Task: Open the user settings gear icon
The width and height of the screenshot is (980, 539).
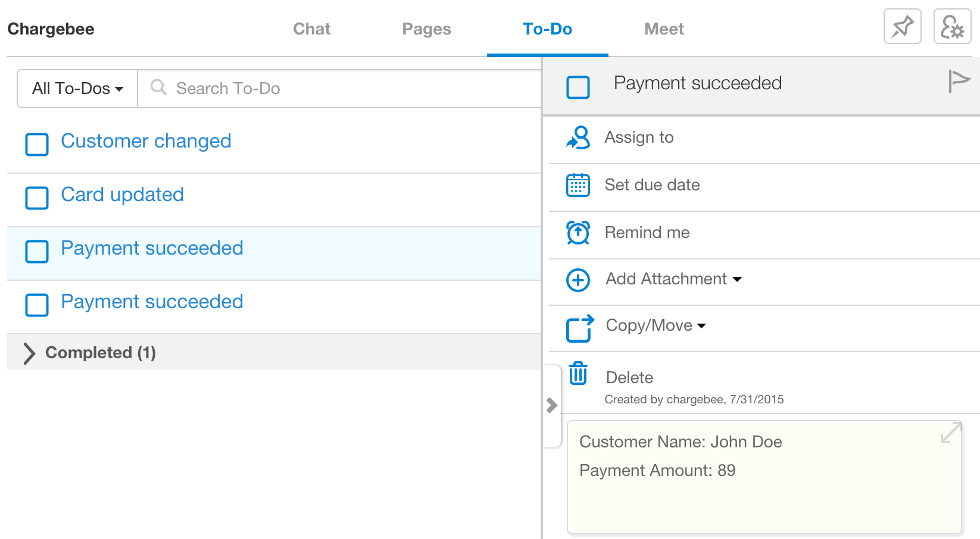Action: (x=952, y=27)
